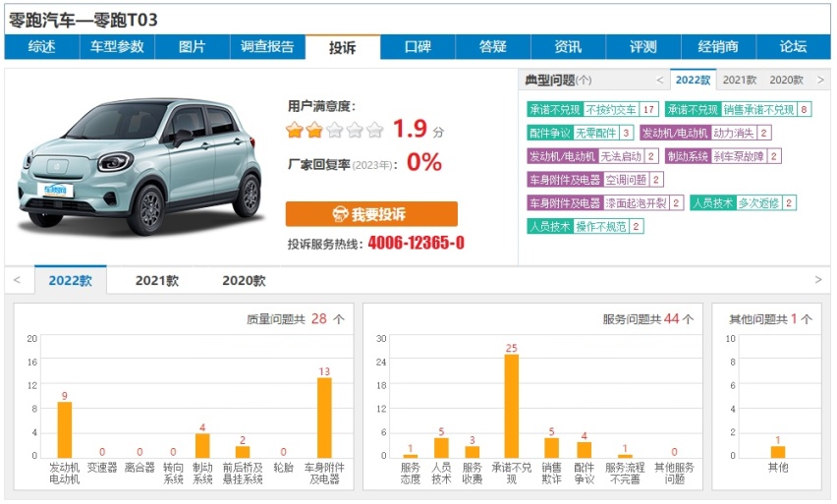Open the 评测 tab
This screenshot has height=504, width=837.
(x=643, y=47)
